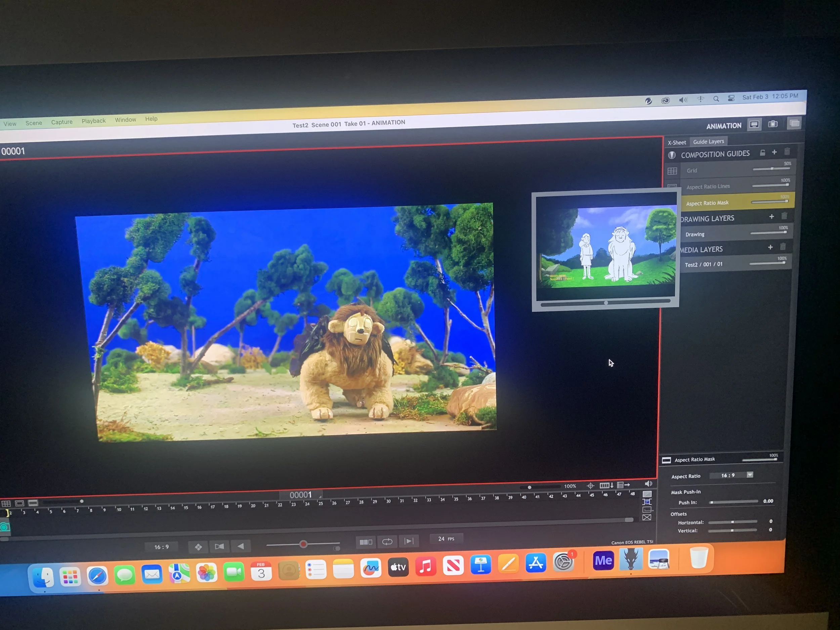The image size is (840, 630).
Task: Click the play backward arrow button
Action: (x=241, y=546)
